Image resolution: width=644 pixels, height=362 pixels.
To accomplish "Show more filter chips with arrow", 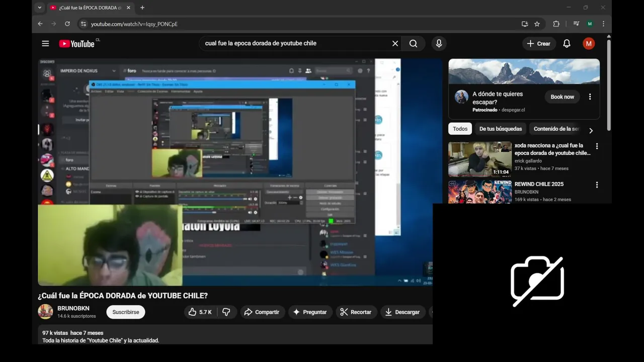I will coord(591,130).
